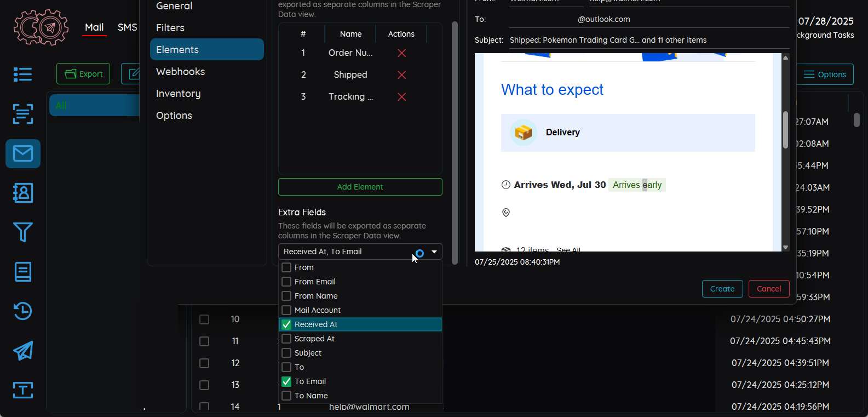
Task: Delete the Tracking element with red X
Action: pyautogui.click(x=401, y=97)
